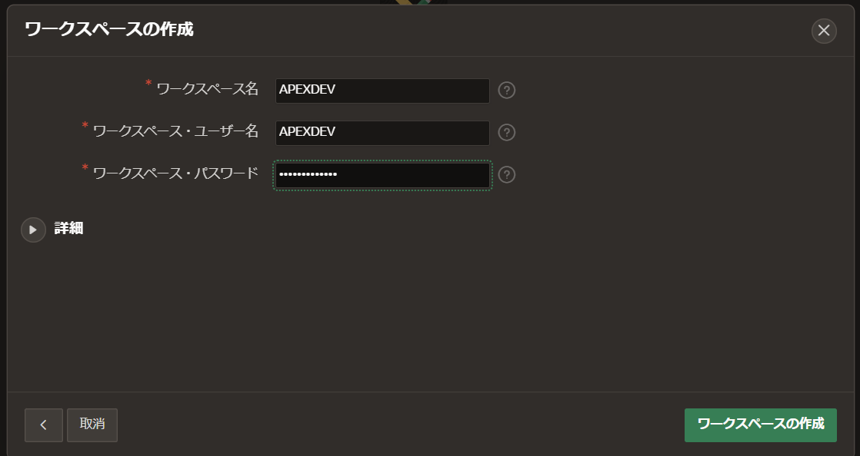Open help for ワークスペース名 field
Screen dimensions: 860x456
coord(507,90)
